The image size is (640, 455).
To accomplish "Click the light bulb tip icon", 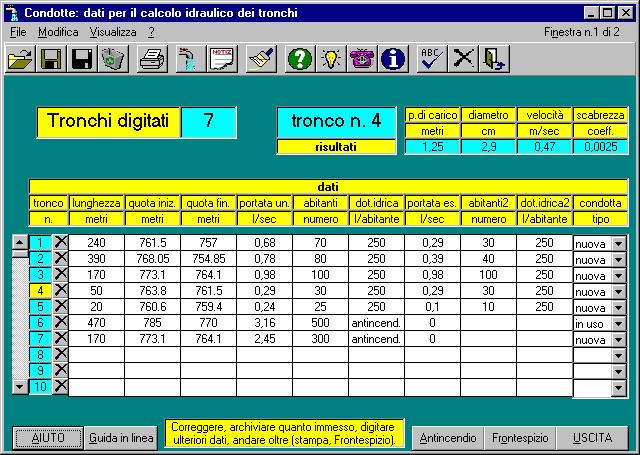I will pyautogui.click(x=331, y=59).
